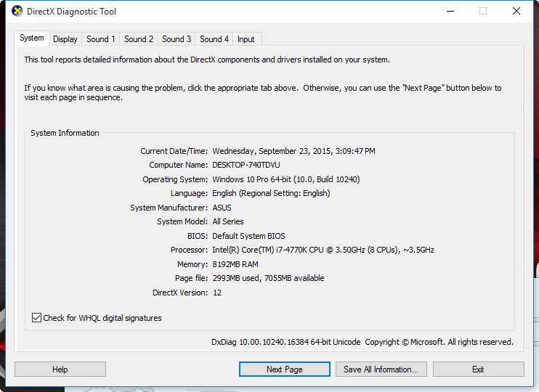Click the disabled maximize button
Image resolution: width=539 pixels, height=392 pixels.
483,12
